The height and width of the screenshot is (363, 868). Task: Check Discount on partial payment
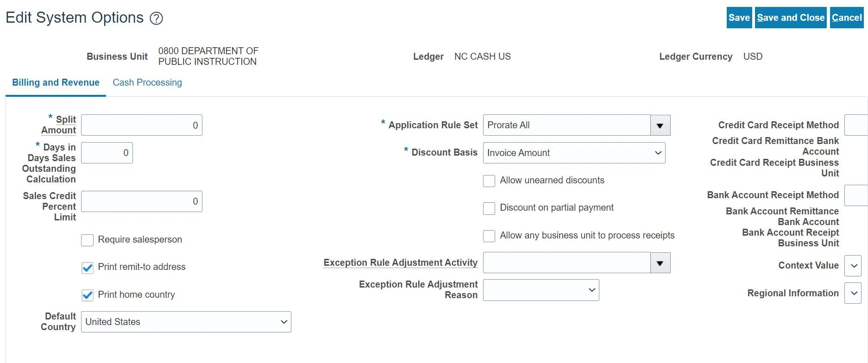pos(489,208)
